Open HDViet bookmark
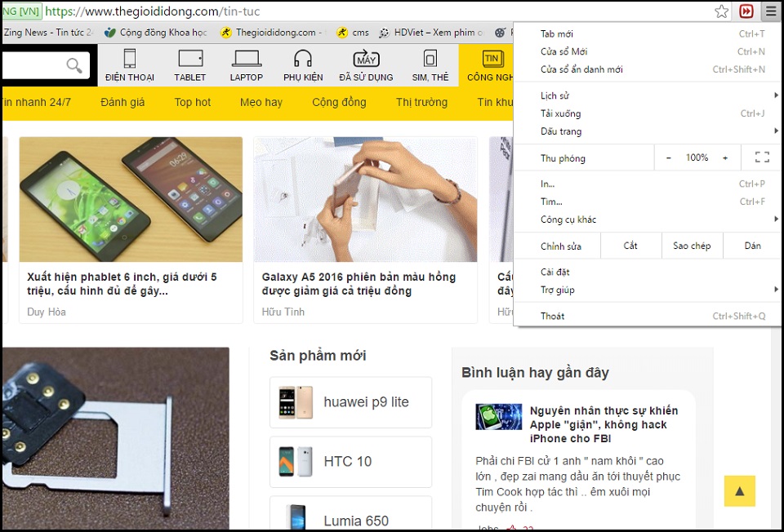The image size is (784, 532). click(431, 33)
